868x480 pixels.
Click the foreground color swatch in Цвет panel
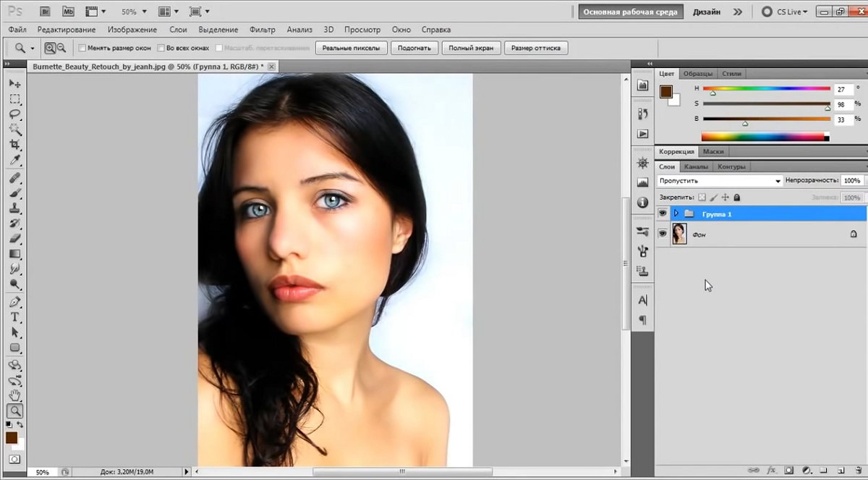tap(665, 92)
